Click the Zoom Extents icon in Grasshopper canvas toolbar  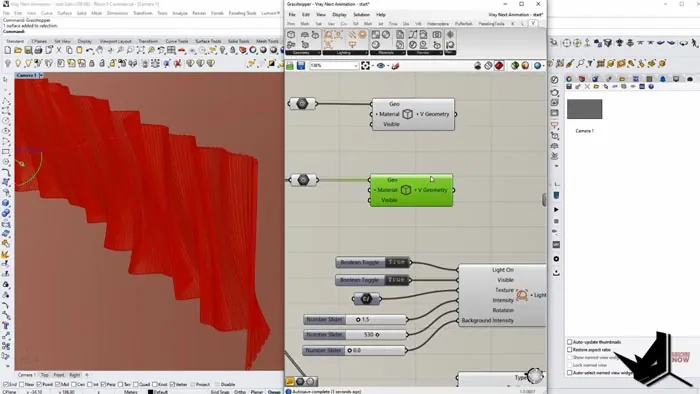(366, 66)
